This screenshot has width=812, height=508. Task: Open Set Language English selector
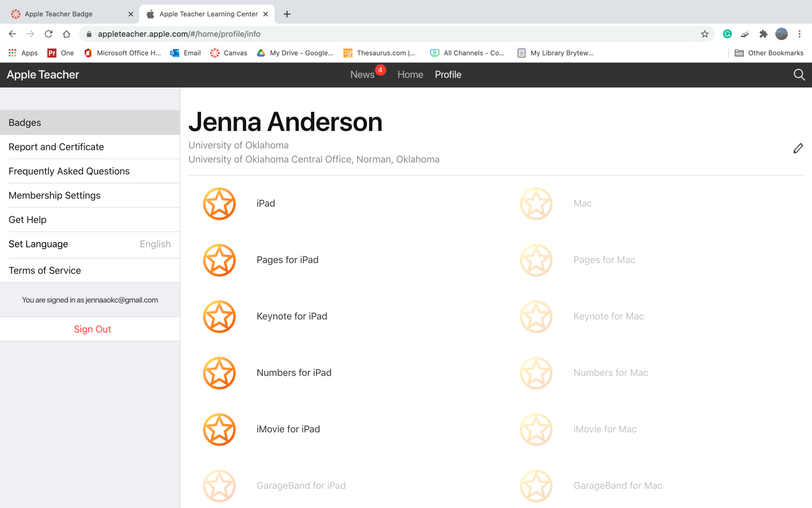pos(90,244)
